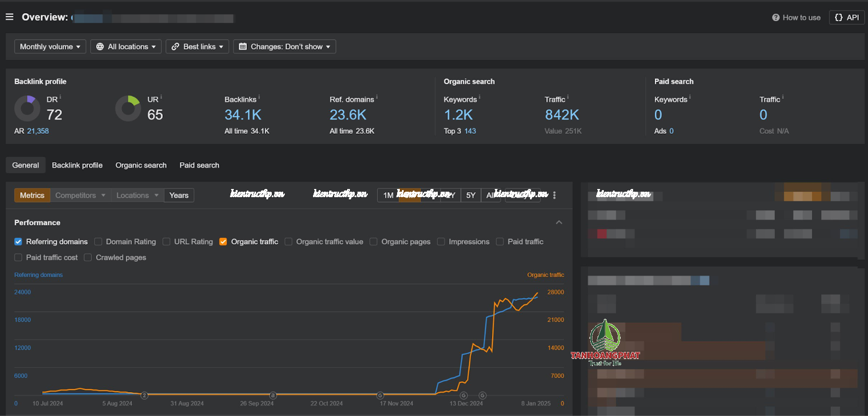The image size is (868, 416).
Task: Open the All locations dropdown
Action: pos(126,47)
